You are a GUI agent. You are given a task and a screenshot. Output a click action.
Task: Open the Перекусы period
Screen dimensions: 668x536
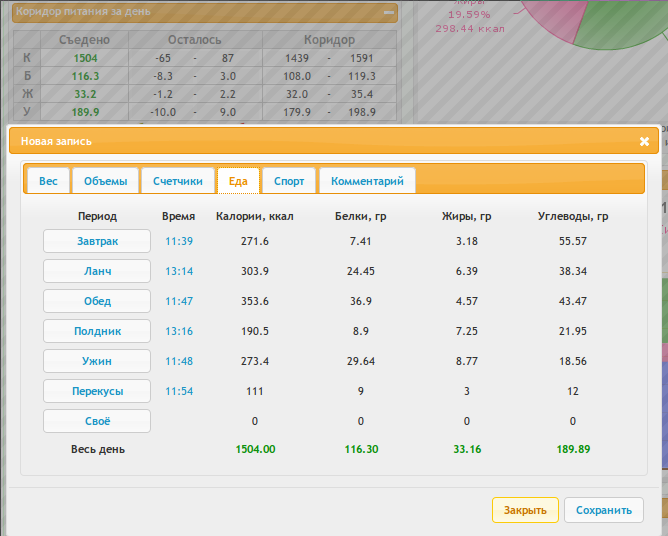(x=97, y=391)
